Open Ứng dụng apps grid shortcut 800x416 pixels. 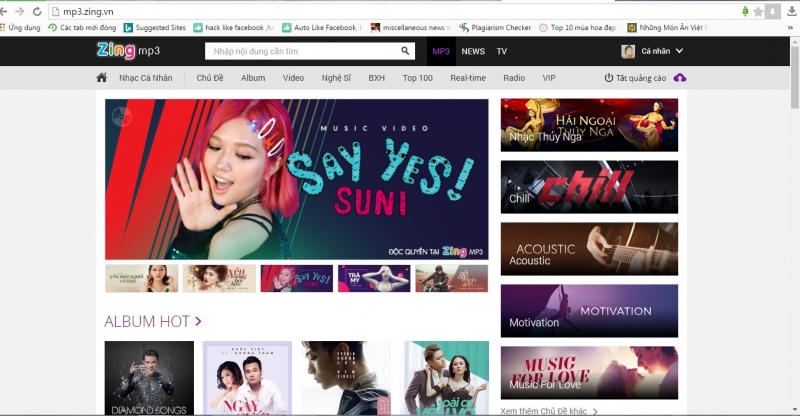(20, 28)
